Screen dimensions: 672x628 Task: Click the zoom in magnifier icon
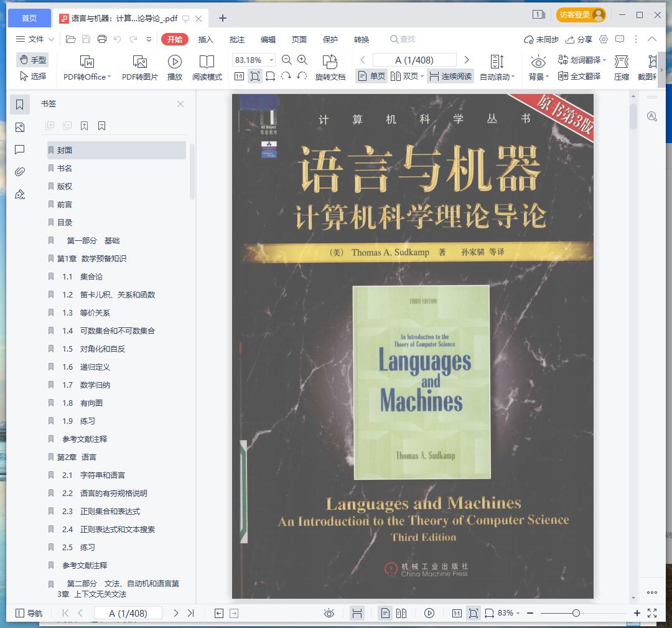pyautogui.click(x=302, y=60)
